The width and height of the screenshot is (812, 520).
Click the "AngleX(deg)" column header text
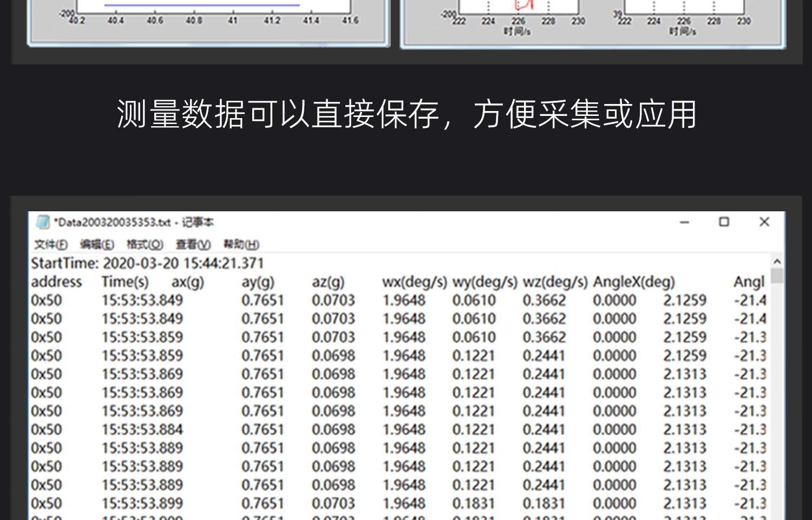click(634, 282)
